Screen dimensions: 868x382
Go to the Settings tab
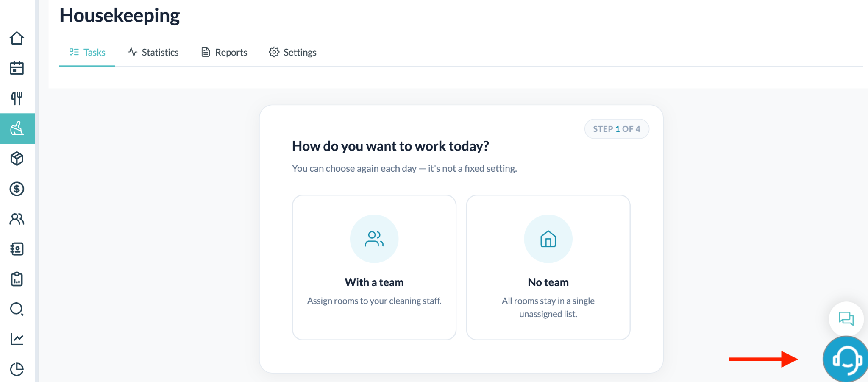click(x=293, y=52)
